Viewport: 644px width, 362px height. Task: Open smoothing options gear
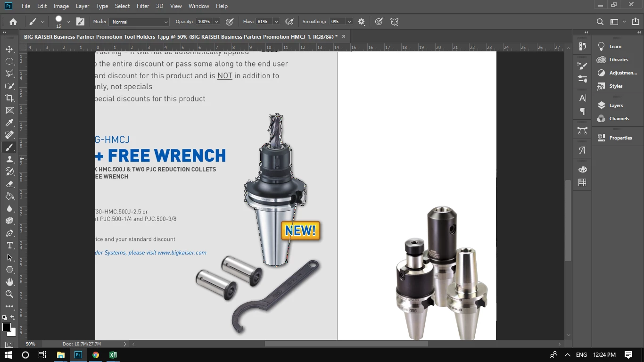[362, 22]
